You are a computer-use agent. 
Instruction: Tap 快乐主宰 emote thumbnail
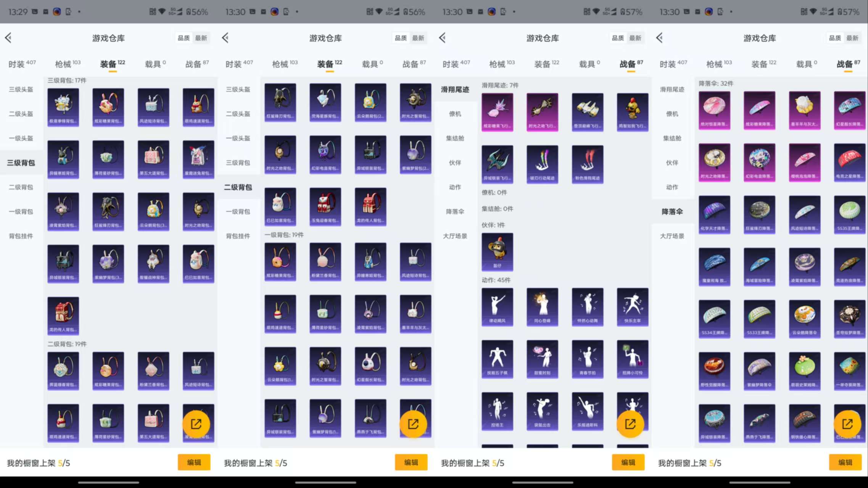[632, 306]
